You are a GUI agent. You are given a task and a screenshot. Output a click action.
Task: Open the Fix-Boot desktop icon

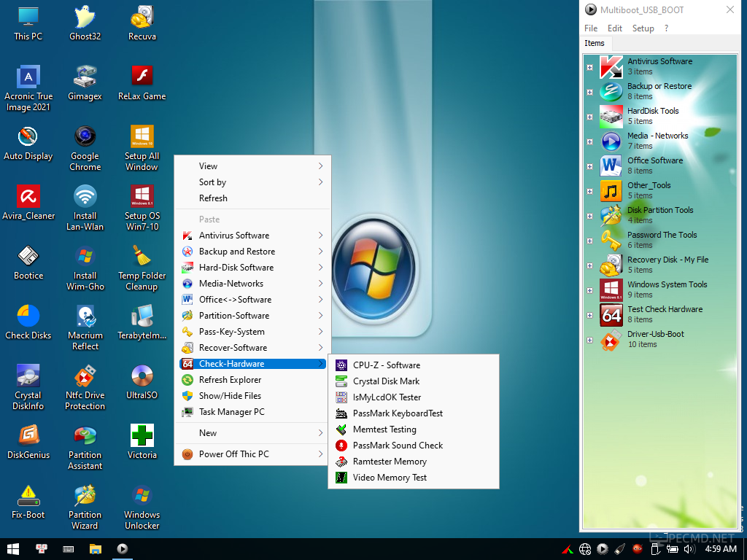pos(28,502)
